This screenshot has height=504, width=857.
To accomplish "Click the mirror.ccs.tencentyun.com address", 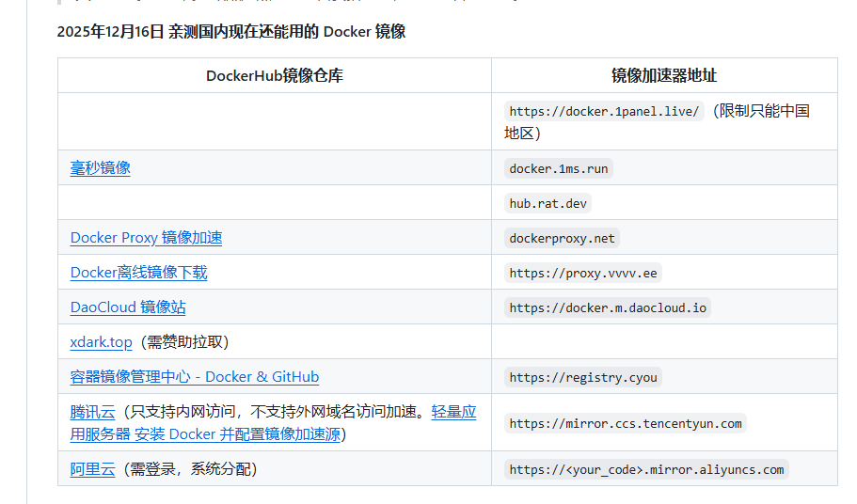I will pyautogui.click(x=626, y=423).
